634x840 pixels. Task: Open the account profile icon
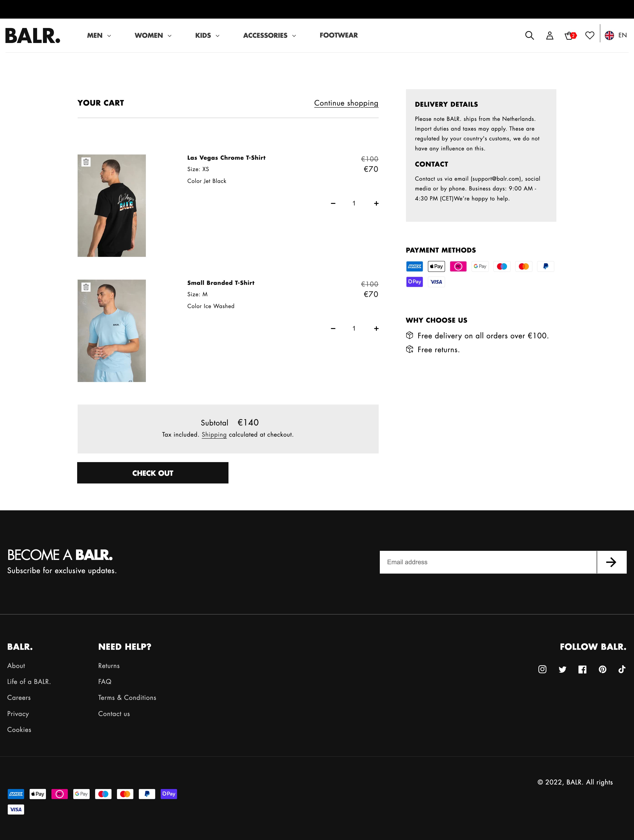549,35
